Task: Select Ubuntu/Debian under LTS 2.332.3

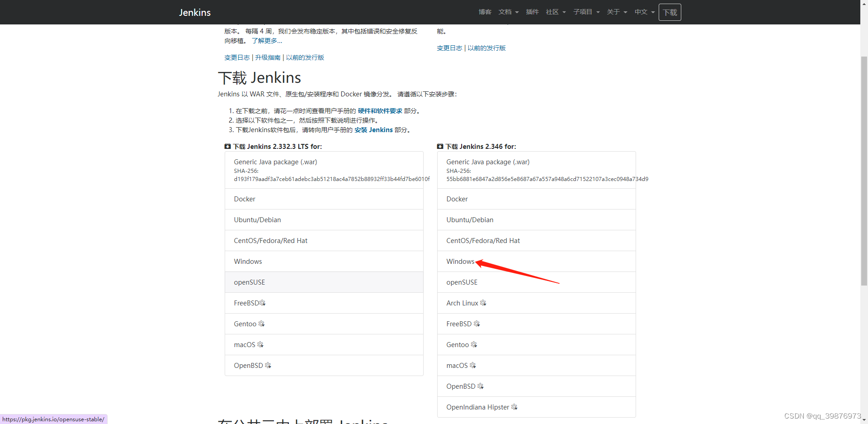Action: coord(324,220)
